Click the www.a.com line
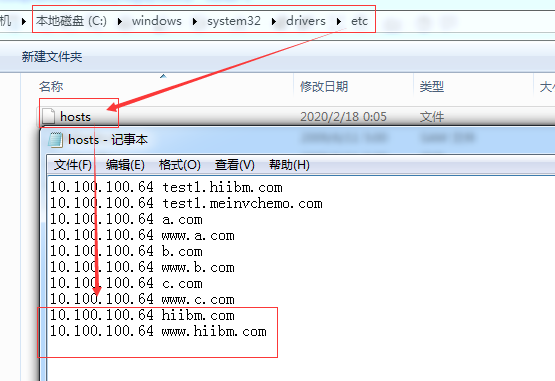The width and height of the screenshot is (555, 381). click(x=142, y=235)
